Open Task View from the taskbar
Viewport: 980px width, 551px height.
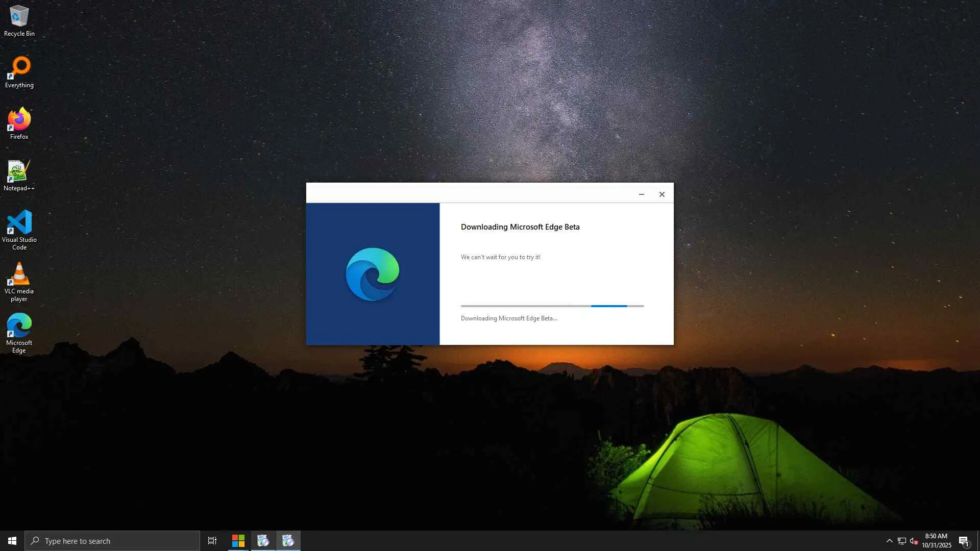[212, 541]
